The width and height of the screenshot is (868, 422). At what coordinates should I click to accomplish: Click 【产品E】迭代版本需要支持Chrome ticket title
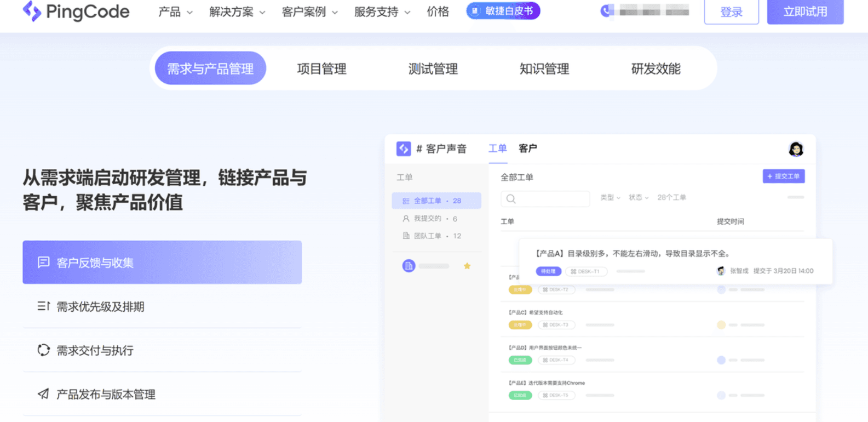point(547,383)
